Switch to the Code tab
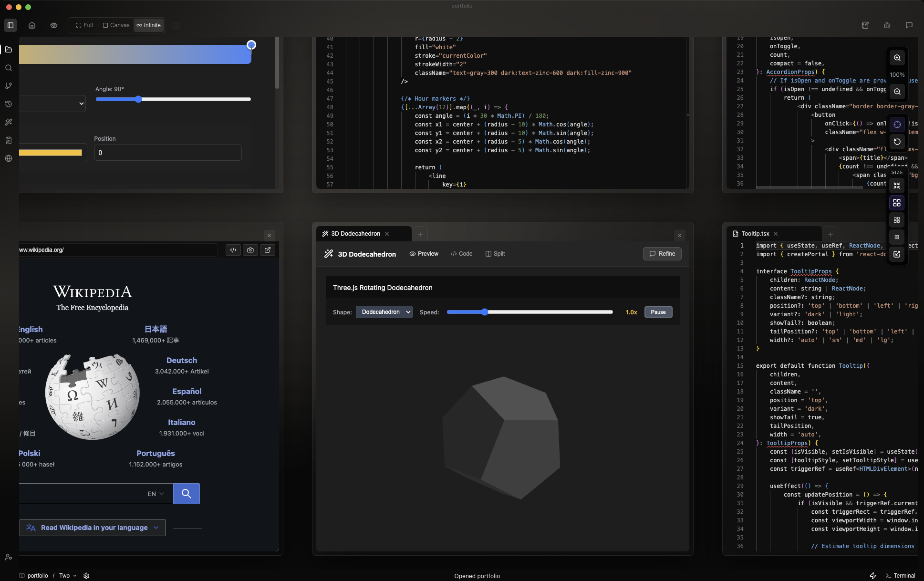924x581 pixels. tap(461, 254)
